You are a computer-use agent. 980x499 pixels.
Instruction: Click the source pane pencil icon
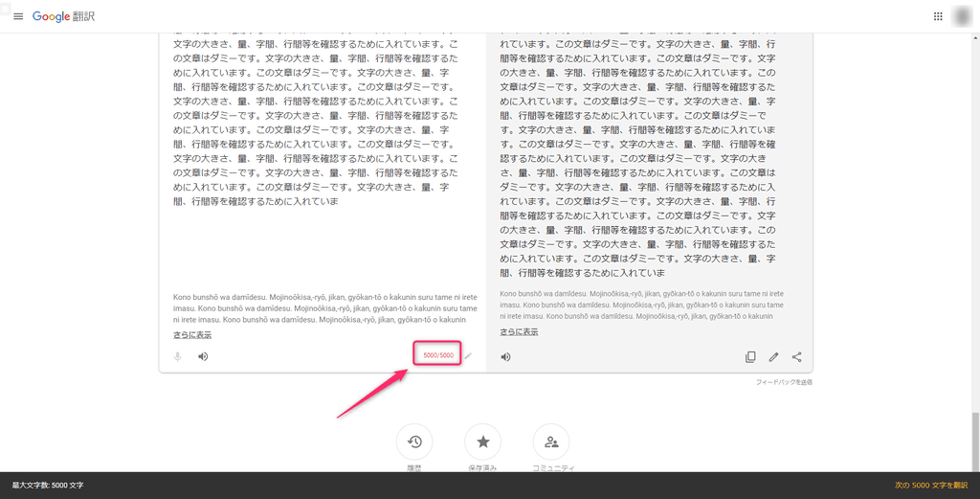click(468, 356)
